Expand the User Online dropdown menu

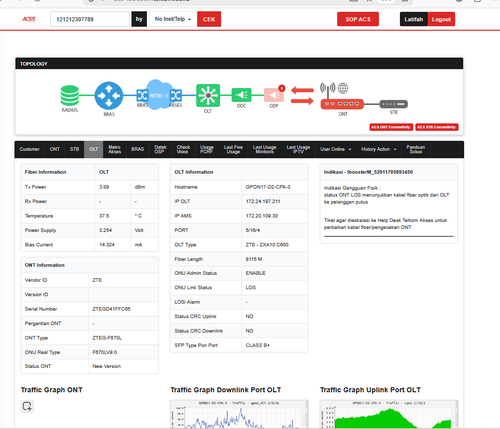(x=336, y=149)
